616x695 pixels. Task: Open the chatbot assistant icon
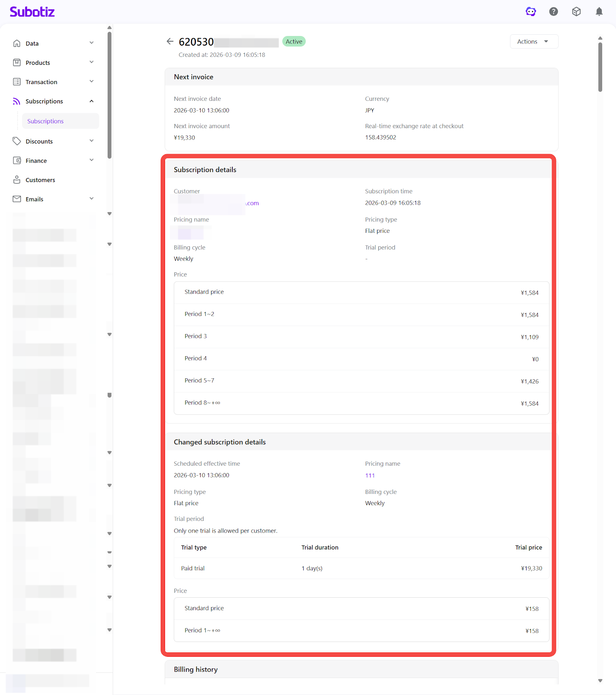click(x=530, y=12)
